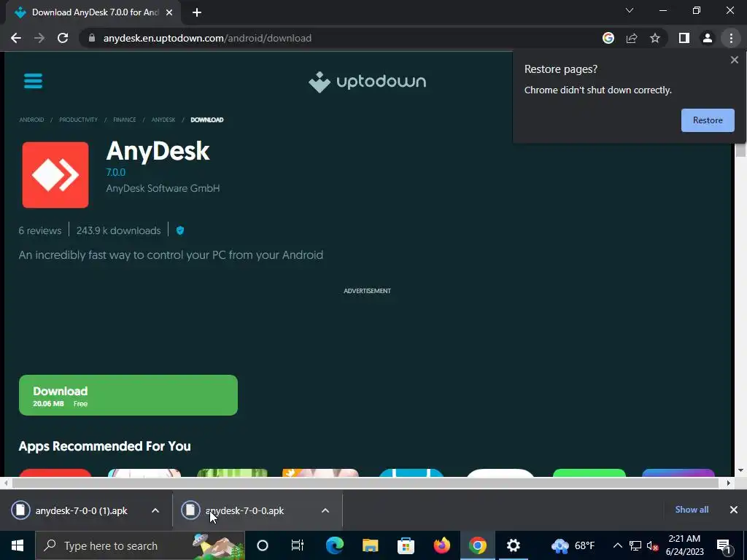Viewport: 747px width, 560px height.
Task: Click the Restore button
Action: [708, 120]
